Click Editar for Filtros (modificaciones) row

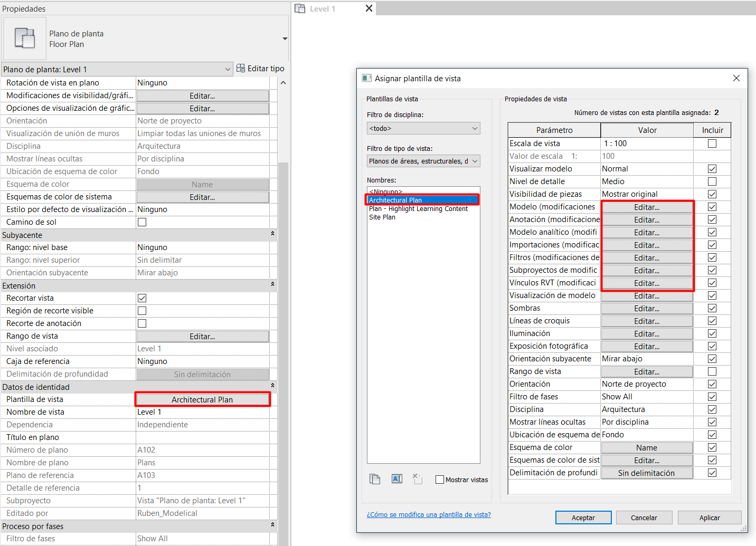[x=647, y=257]
